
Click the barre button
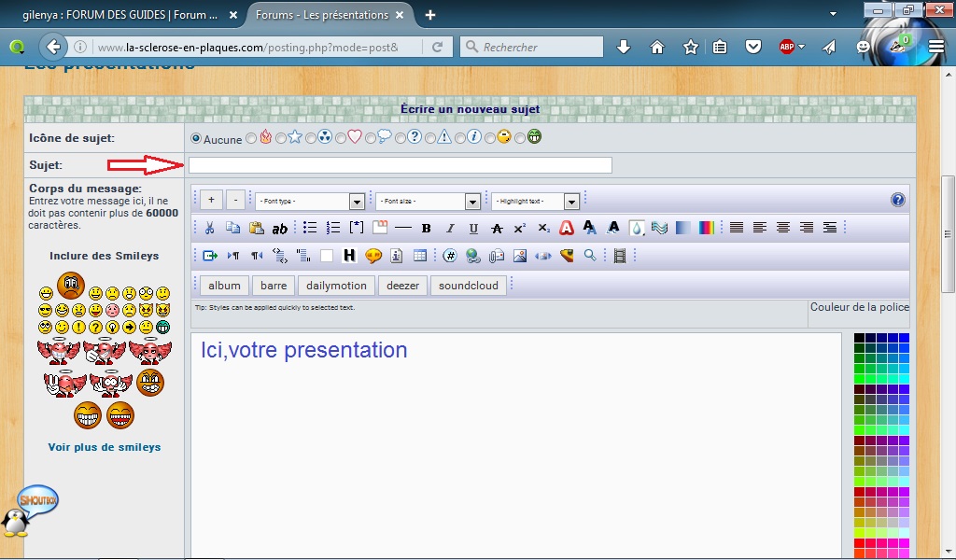click(274, 286)
